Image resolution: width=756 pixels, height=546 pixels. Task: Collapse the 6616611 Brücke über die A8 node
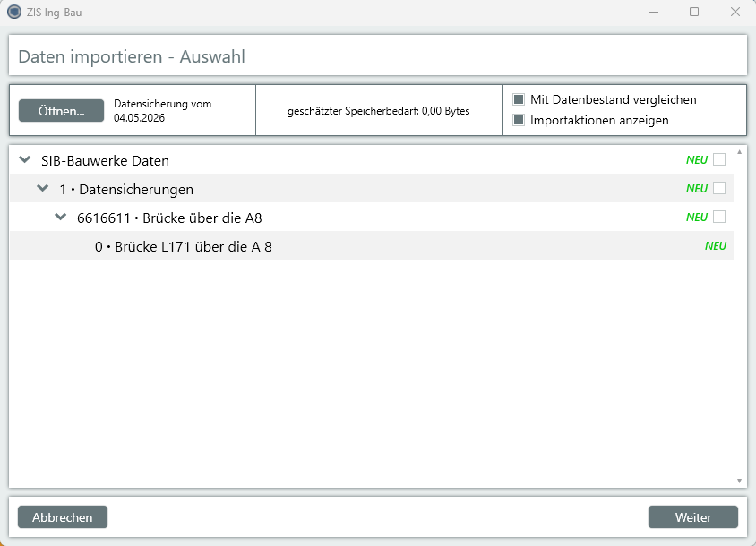(61, 217)
